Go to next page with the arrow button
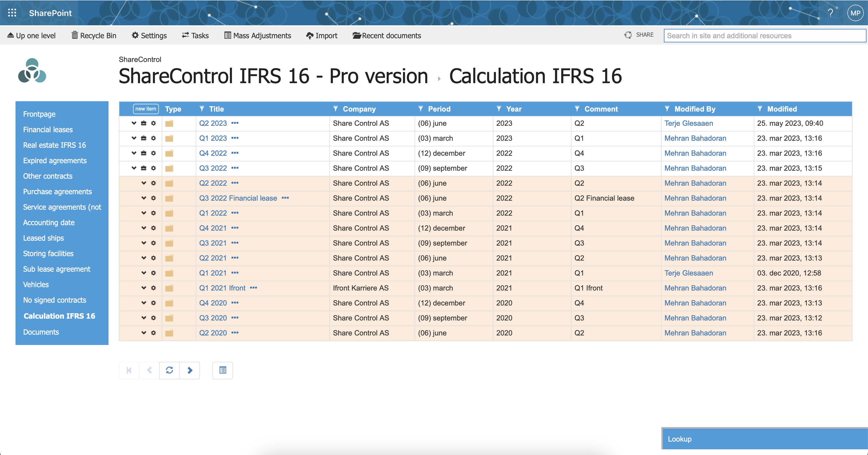The width and height of the screenshot is (868, 455). coord(190,370)
